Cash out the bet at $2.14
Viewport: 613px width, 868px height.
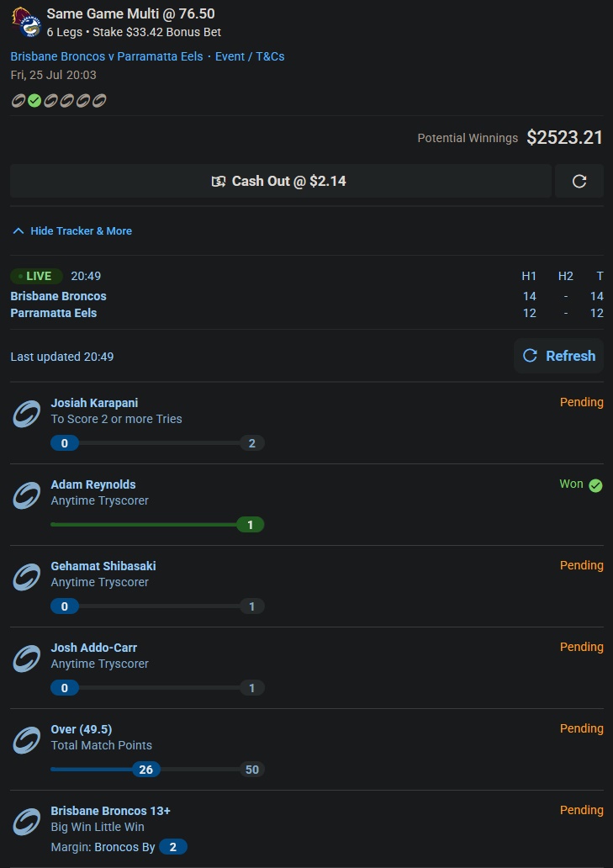pyautogui.click(x=281, y=181)
